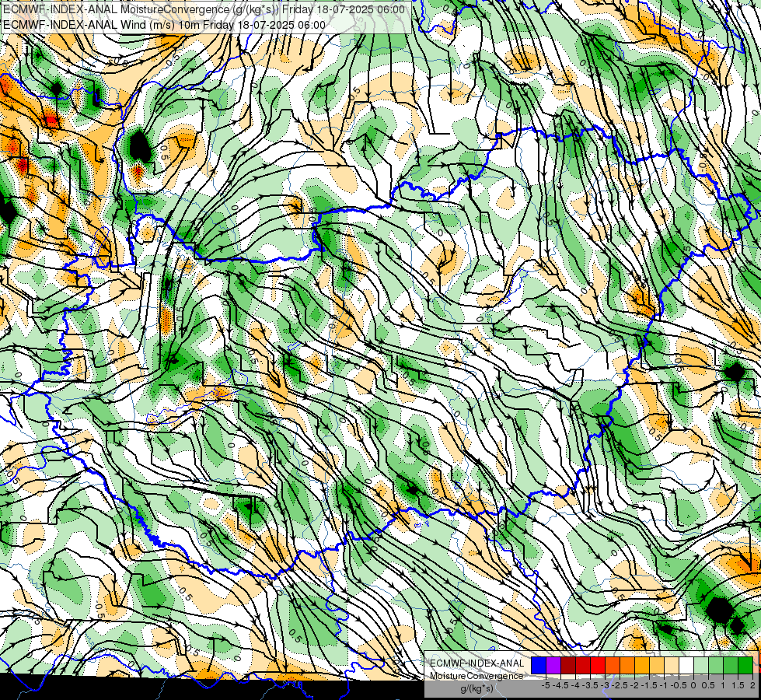Click the -1 tick label on the legend
The image size is (761, 700).
click(664, 685)
